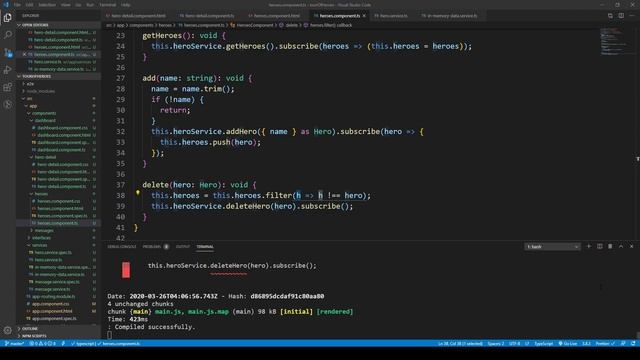Close the heroes.component.ts editor tab

(x=364, y=16)
